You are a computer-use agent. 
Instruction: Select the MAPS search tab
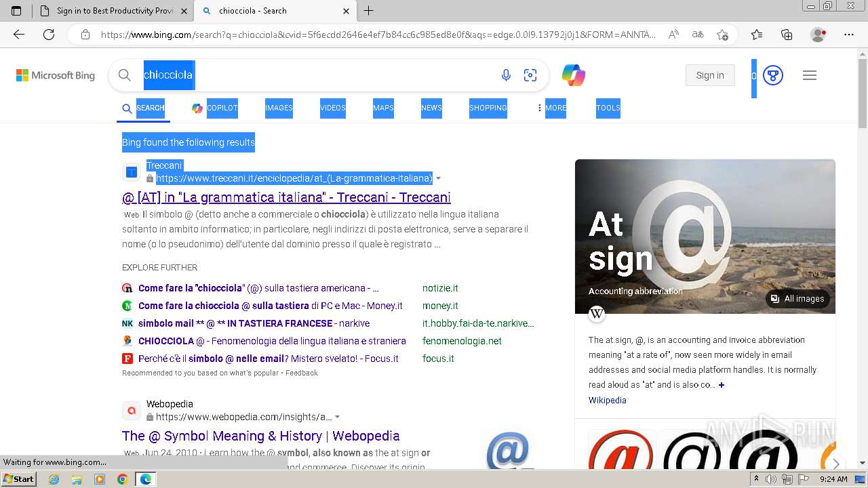click(383, 108)
